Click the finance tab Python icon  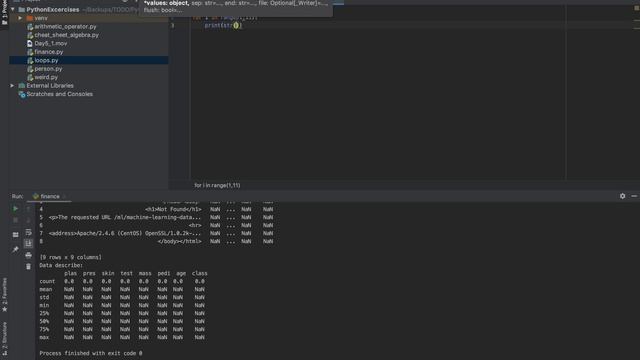click(x=36, y=196)
